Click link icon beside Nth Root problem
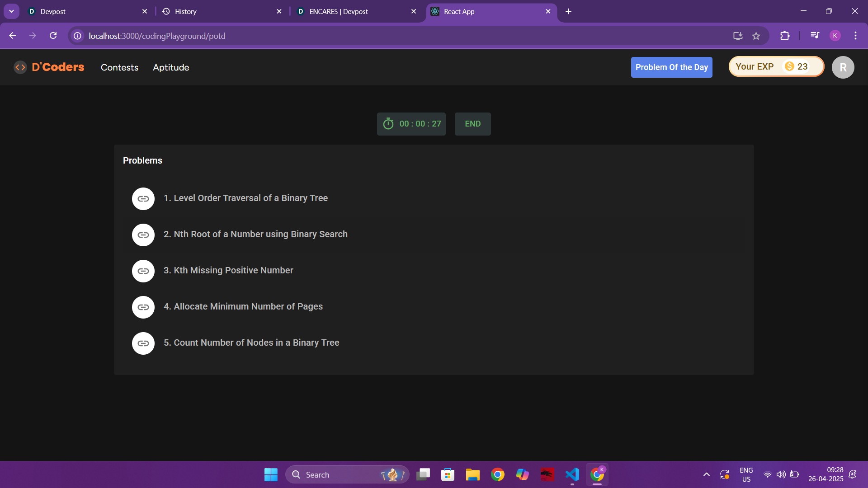The height and width of the screenshot is (488, 868). [x=143, y=235]
